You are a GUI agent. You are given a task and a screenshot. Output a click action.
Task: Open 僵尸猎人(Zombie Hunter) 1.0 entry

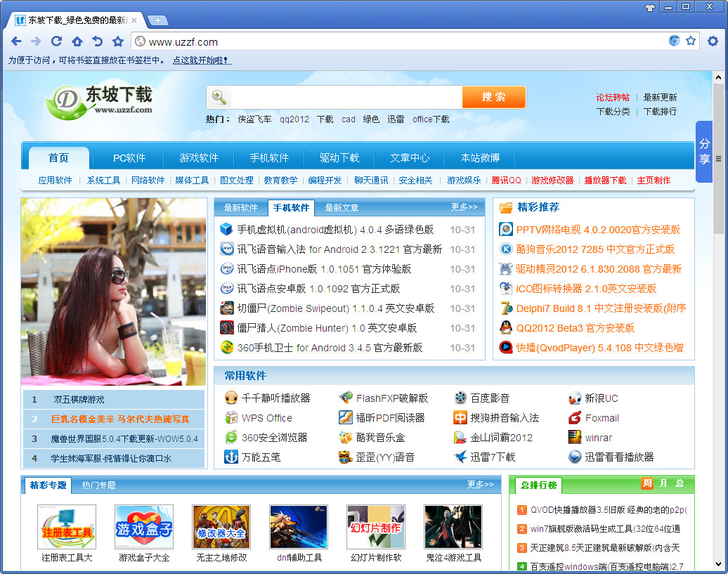pyautogui.click(x=327, y=327)
